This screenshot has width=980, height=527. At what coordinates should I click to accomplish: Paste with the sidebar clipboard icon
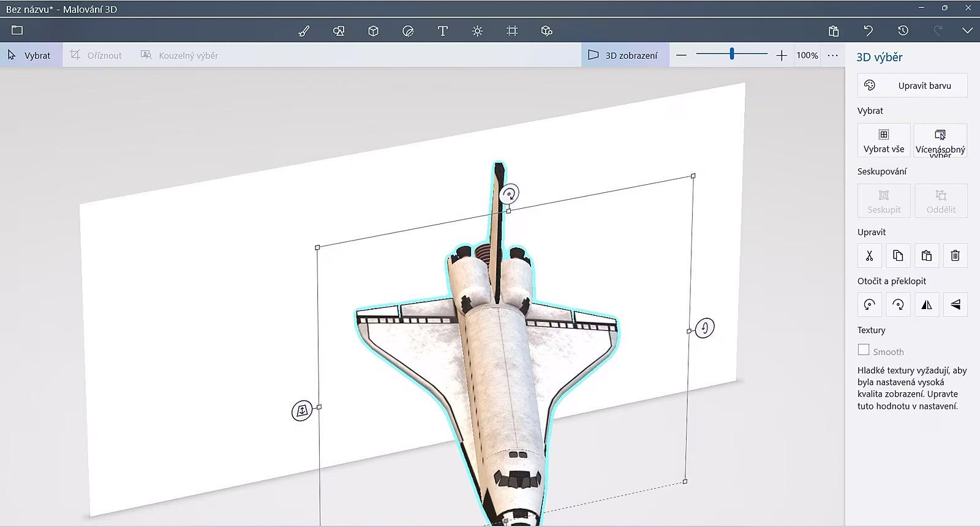tap(927, 255)
